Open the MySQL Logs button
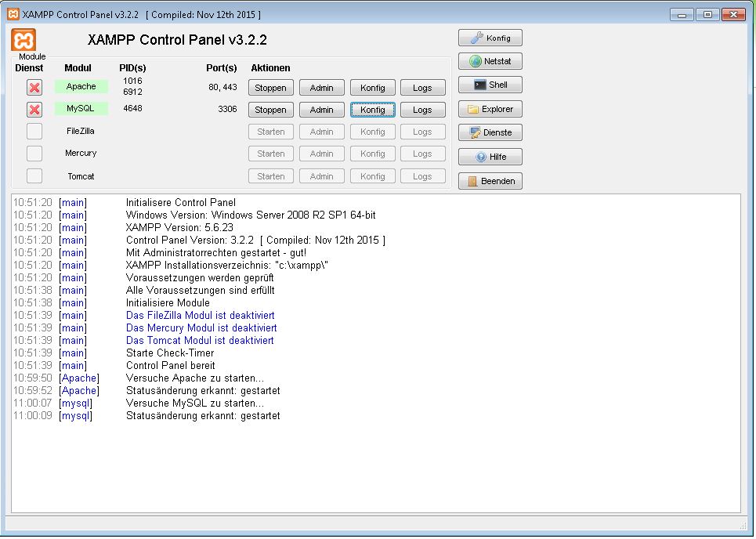This screenshot has height=539, width=756. tap(422, 110)
